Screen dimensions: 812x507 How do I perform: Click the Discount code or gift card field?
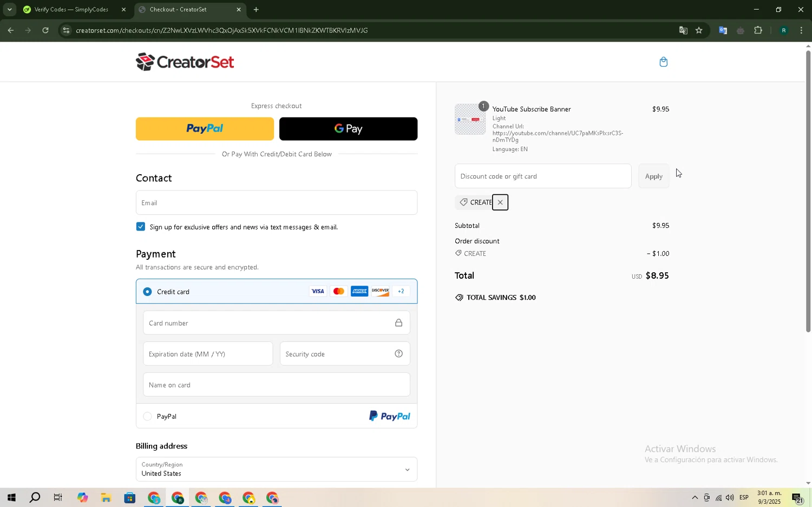tap(543, 176)
